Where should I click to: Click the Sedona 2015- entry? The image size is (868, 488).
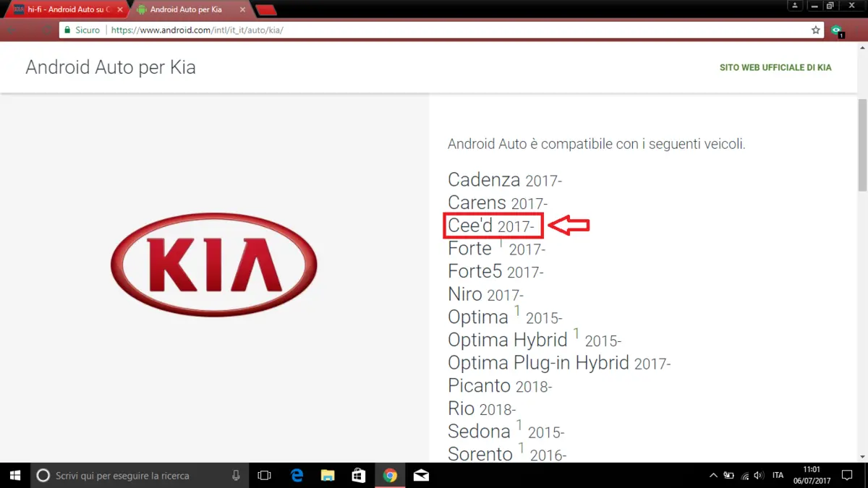click(506, 432)
